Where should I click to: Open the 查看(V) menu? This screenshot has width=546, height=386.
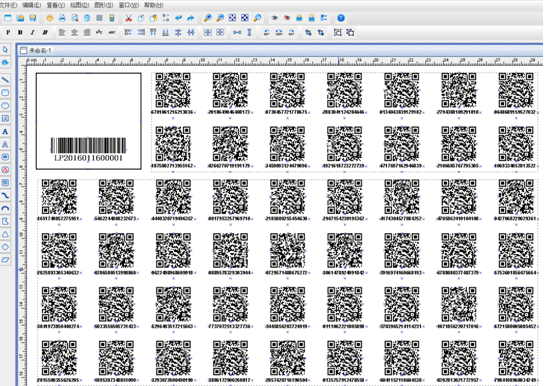(x=56, y=5)
